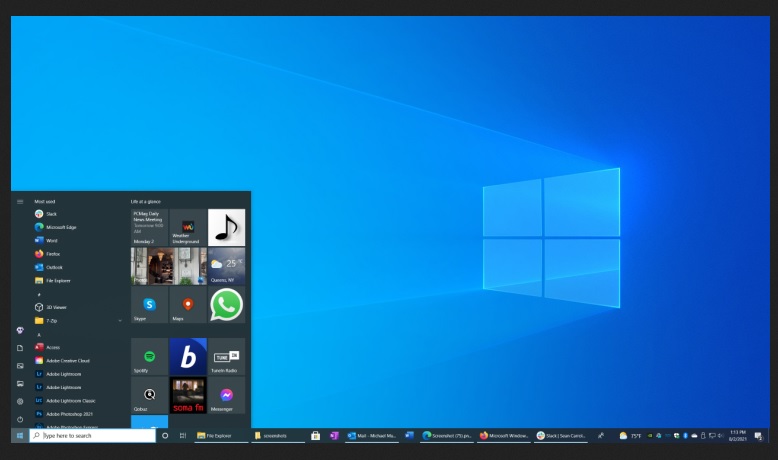Switch to the 'screenshots' folder taskbar window
This screenshot has height=460, width=778.
pos(278,436)
